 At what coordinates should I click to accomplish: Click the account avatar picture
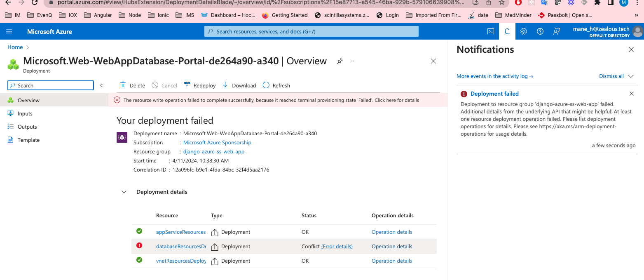point(638,31)
